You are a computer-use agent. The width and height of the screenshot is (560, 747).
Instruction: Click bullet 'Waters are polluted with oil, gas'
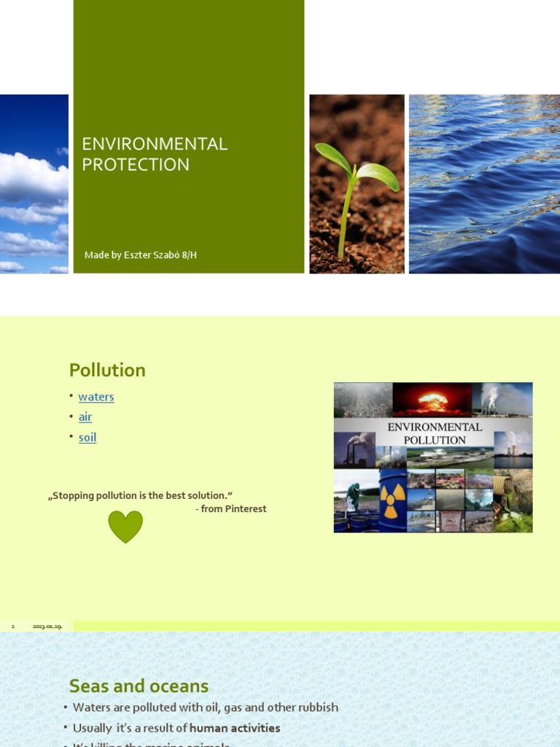(x=206, y=708)
